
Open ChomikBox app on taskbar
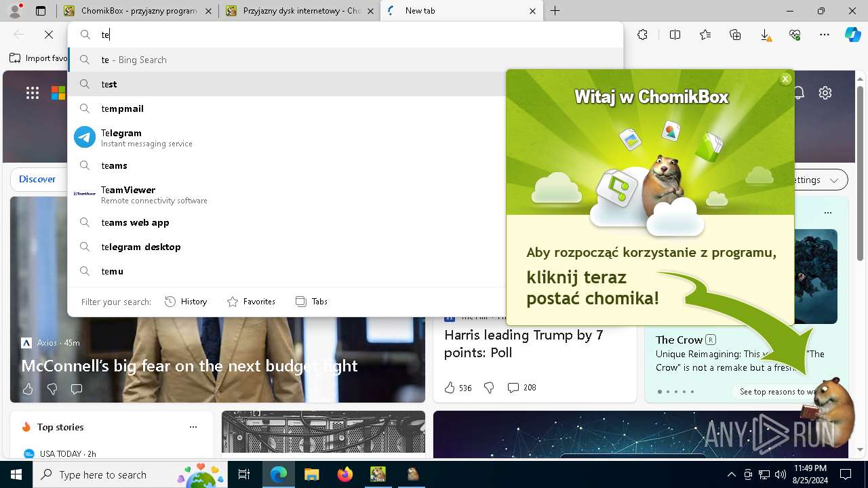click(x=378, y=474)
